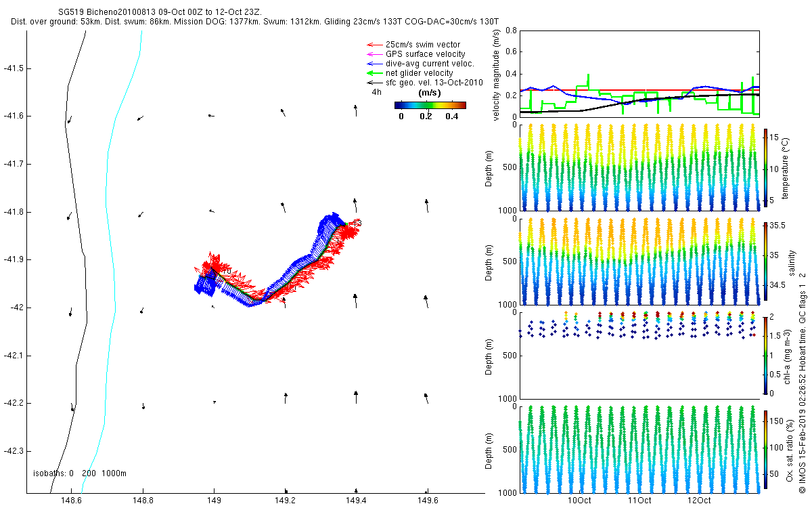812x508 pixels.
Task: Select the 'GPS surface velocity' legend label
Action: click(426, 54)
